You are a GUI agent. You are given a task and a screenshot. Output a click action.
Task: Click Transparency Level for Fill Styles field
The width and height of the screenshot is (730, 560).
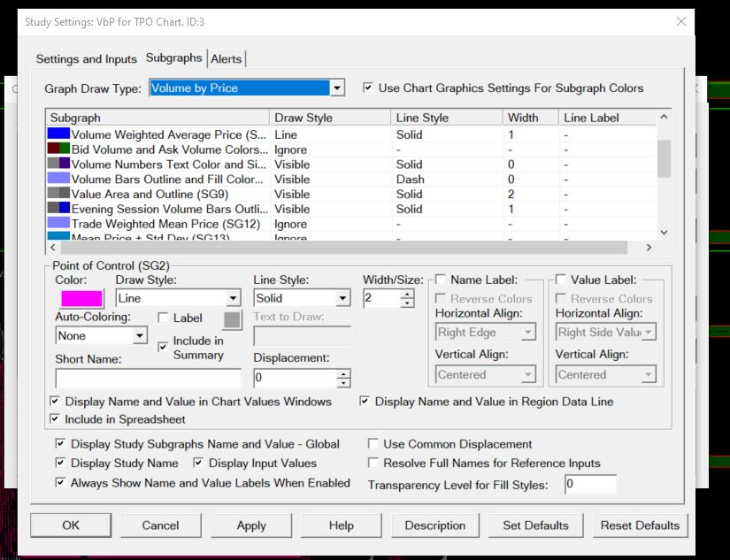[590, 484]
